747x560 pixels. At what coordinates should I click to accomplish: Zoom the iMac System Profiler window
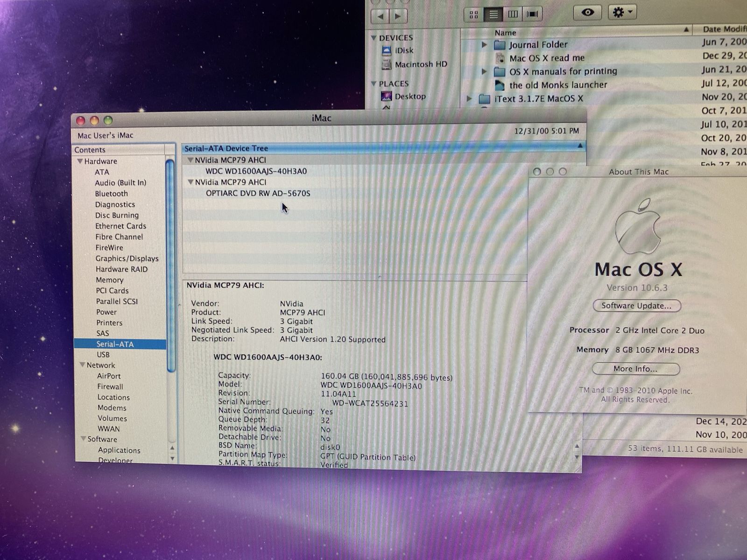tap(108, 120)
